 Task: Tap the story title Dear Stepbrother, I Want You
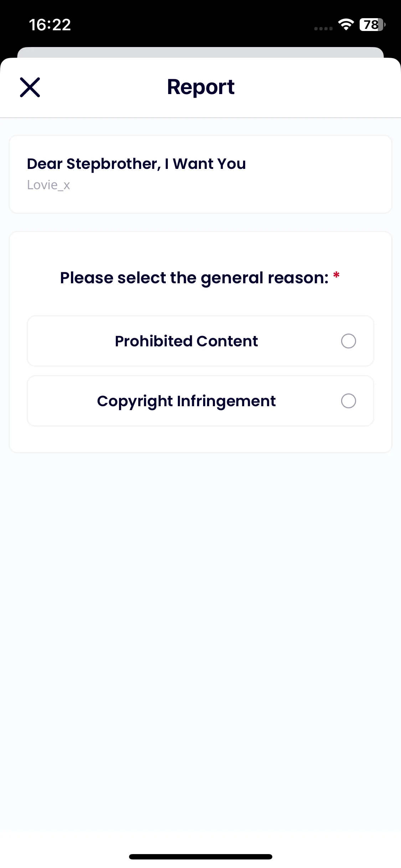(x=137, y=164)
